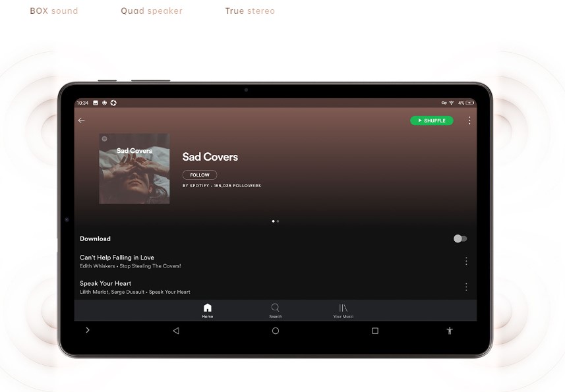Open options for Can't Help Falling in Love
This screenshot has height=392, width=565.
point(466,261)
